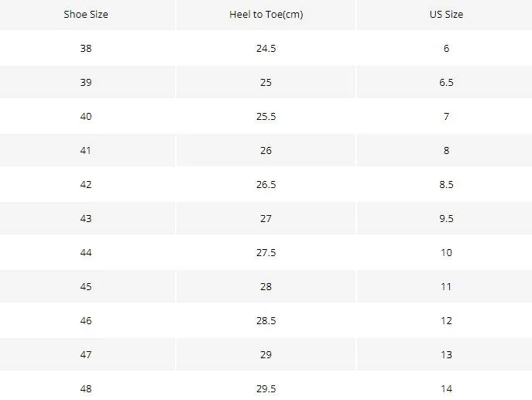Click the 24.5 heel to toe value
The width and height of the screenshot is (532, 400).
(266, 49)
